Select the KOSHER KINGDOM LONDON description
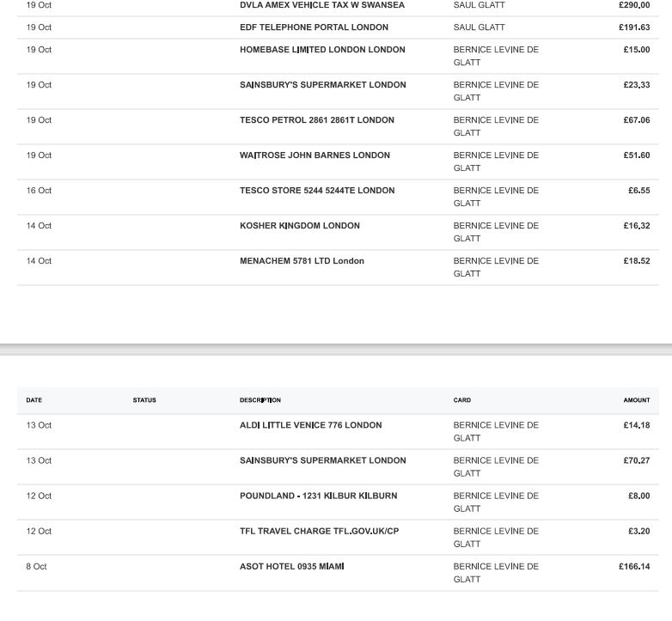The image size is (672, 621). (300, 226)
